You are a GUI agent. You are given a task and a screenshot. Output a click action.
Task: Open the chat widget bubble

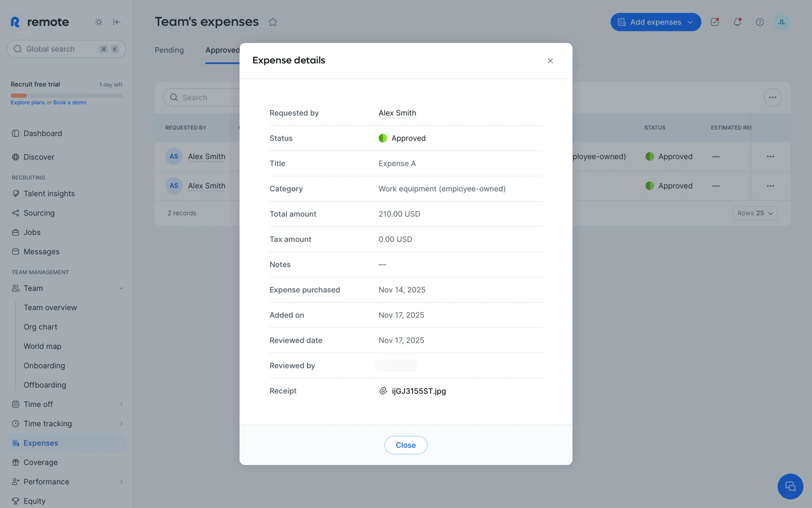(x=790, y=486)
